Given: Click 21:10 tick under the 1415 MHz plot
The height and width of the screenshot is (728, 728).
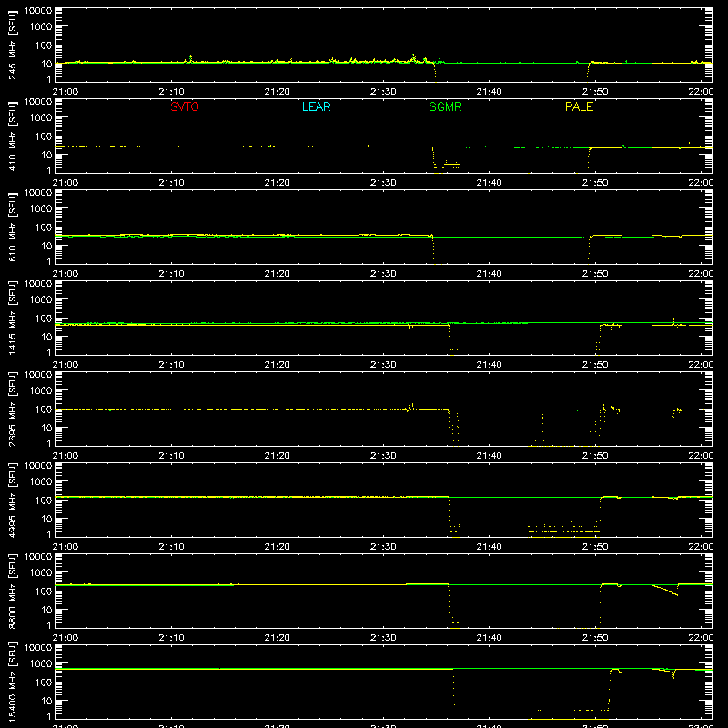Looking at the screenshot, I should [x=171, y=365].
